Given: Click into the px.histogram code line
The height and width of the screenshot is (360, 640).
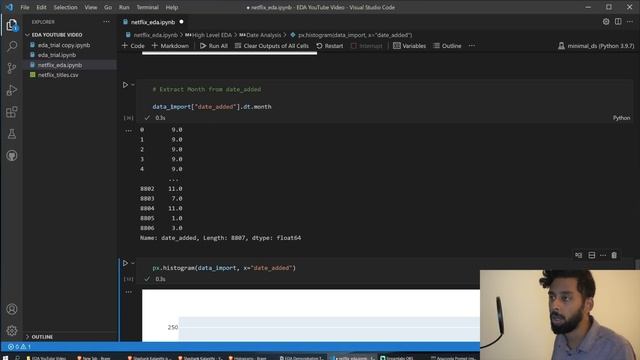Looking at the screenshot, I should click(224, 268).
